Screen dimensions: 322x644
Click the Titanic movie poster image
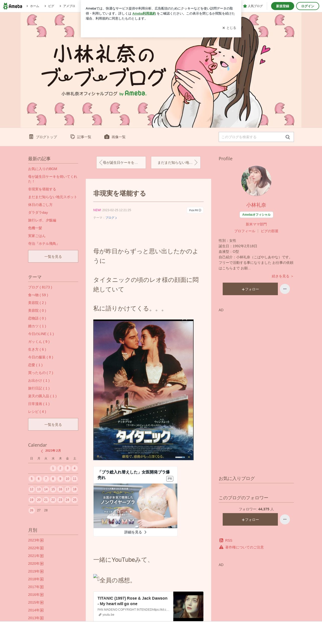coord(143,390)
